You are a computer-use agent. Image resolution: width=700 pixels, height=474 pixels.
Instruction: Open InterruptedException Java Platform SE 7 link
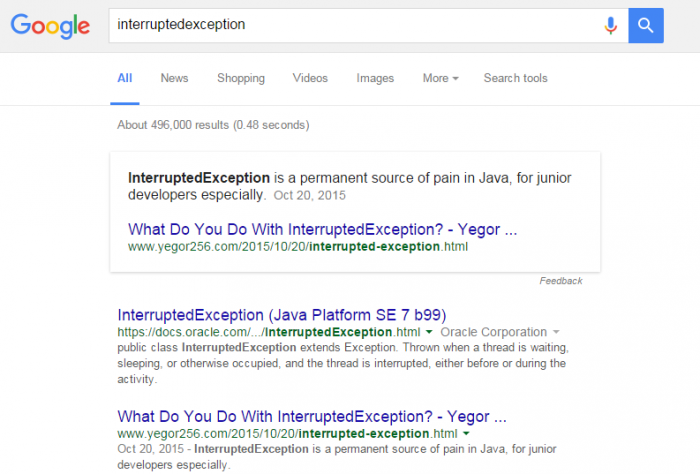tap(282, 315)
